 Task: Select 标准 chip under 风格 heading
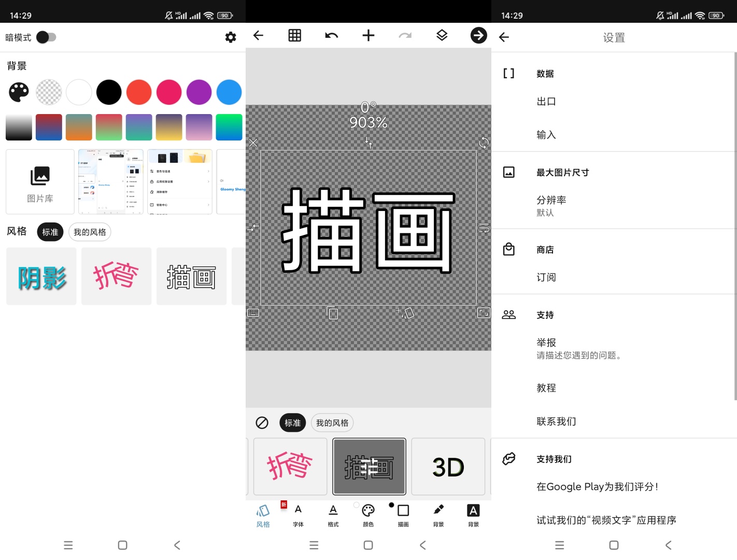pos(50,232)
